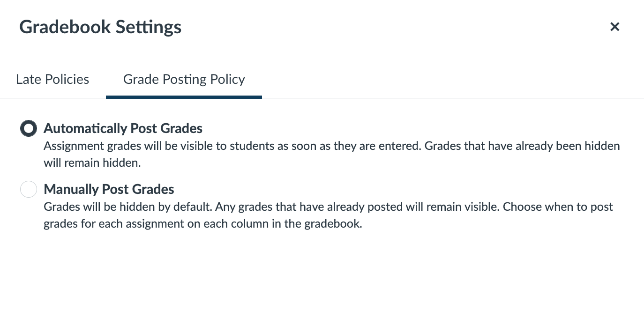This screenshot has height=311, width=644.
Task: Select the Automatically Post Grades radio button
Action: [29, 128]
